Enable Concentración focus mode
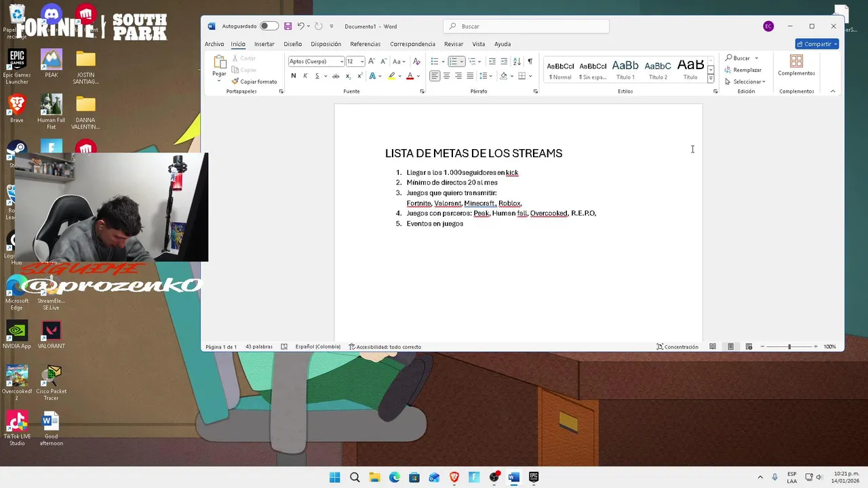The width and height of the screenshot is (868, 488). (677, 347)
